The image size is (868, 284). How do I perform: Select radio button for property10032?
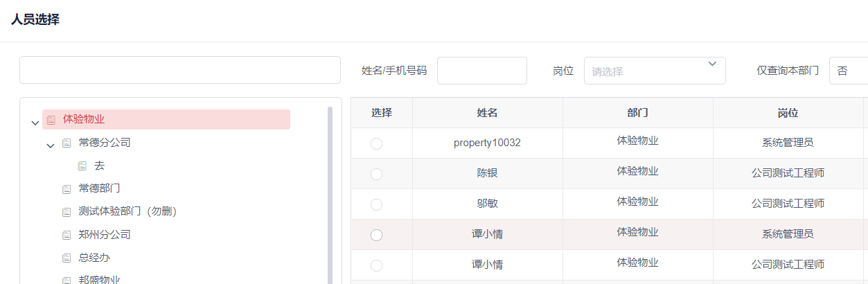tap(376, 143)
